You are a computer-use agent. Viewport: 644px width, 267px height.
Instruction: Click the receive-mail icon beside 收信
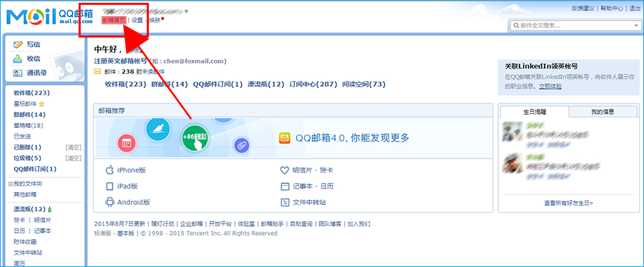17,58
